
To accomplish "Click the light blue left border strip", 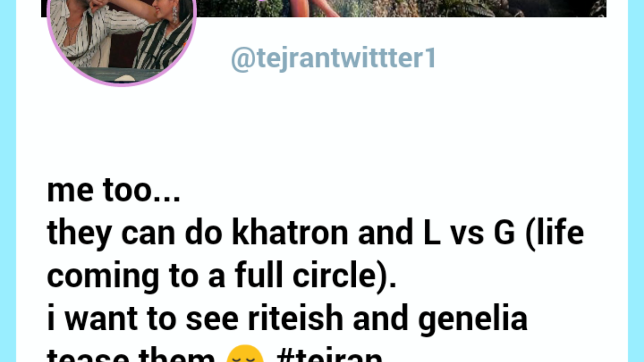I will 8,181.
